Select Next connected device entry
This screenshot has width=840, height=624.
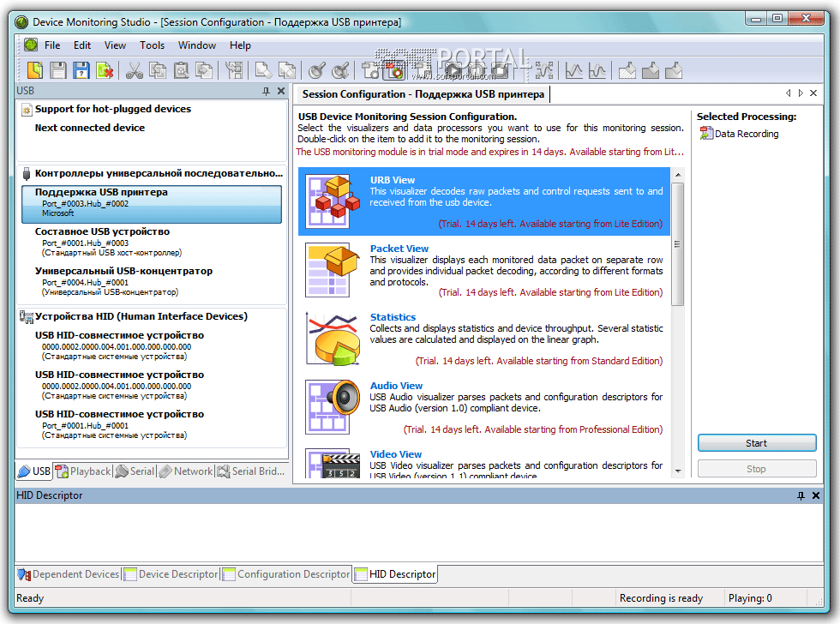pyautogui.click(x=89, y=128)
